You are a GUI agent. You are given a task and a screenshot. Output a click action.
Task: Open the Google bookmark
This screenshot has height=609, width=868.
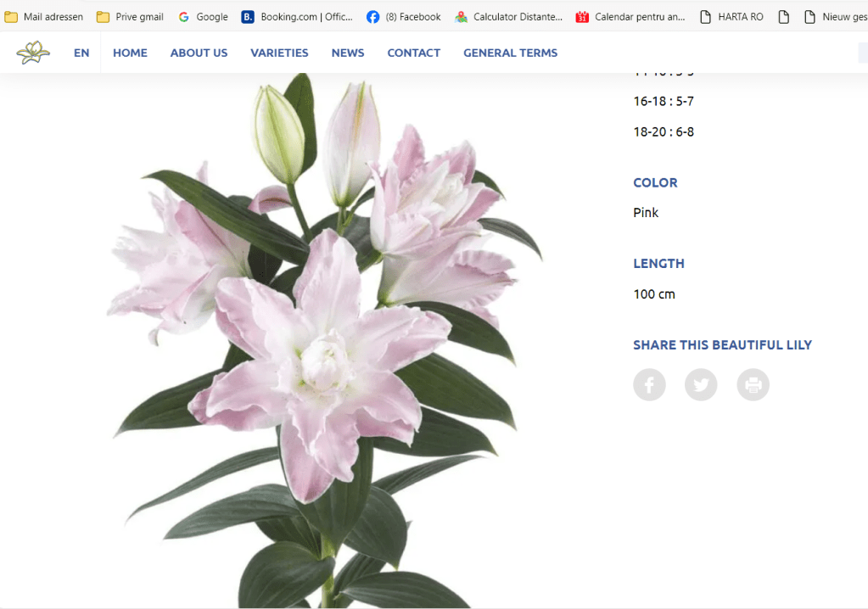coord(203,17)
